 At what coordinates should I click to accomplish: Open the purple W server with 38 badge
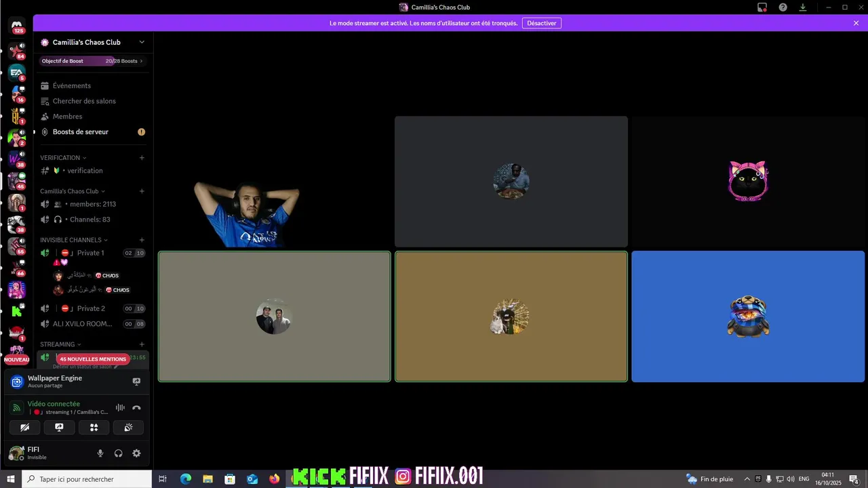(16, 159)
